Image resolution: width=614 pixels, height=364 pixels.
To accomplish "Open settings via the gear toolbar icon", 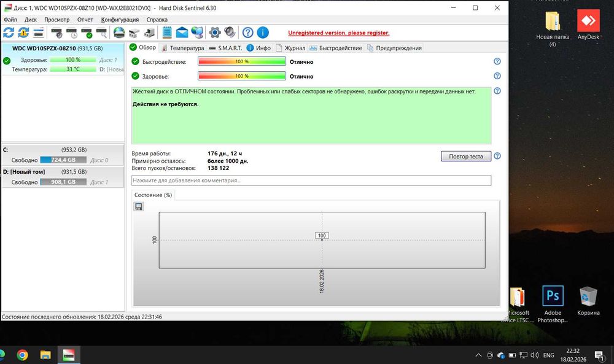I will click(214, 33).
